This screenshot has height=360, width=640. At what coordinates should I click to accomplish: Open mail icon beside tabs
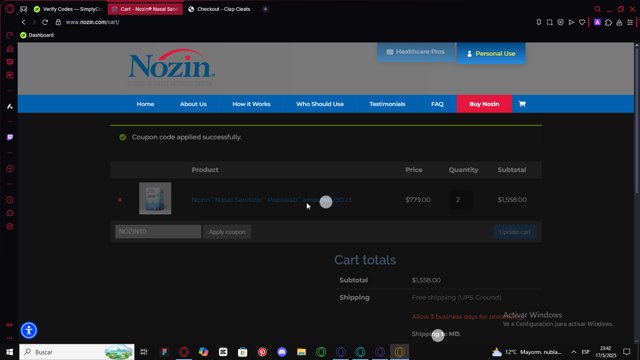click(24, 9)
